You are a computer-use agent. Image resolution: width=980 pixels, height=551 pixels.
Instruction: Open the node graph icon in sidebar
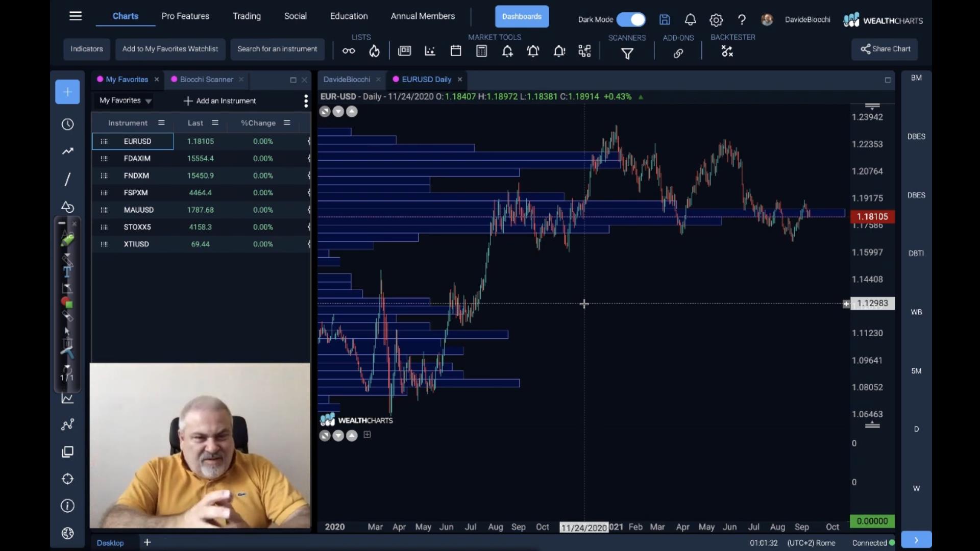[67, 424]
